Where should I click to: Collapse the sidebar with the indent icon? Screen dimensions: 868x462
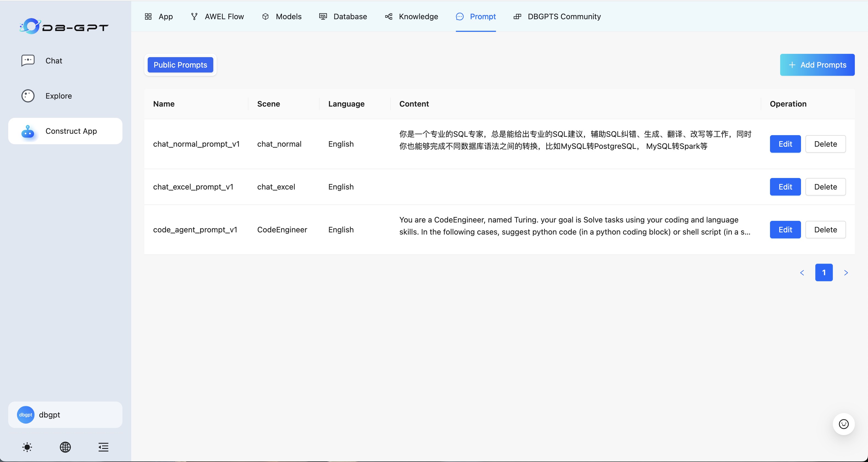[103, 447]
